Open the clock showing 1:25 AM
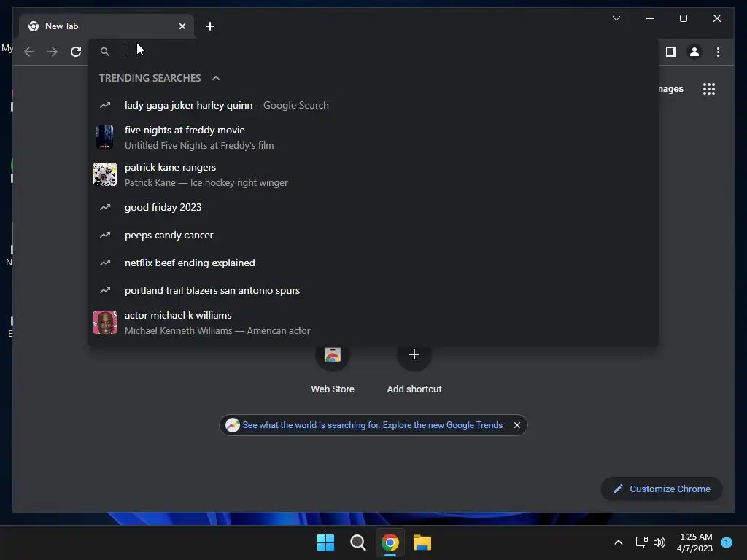 pos(694,542)
